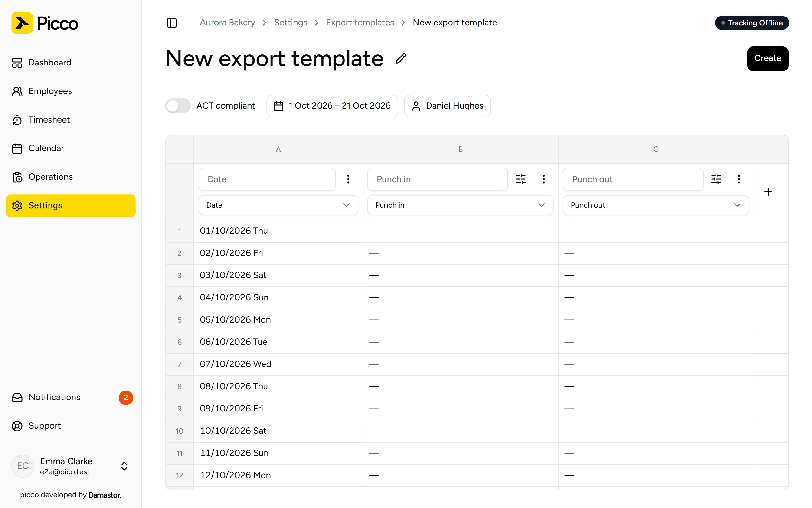Open Operations in sidebar
The image size is (812, 508).
pyautogui.click(x=70, y=177)
